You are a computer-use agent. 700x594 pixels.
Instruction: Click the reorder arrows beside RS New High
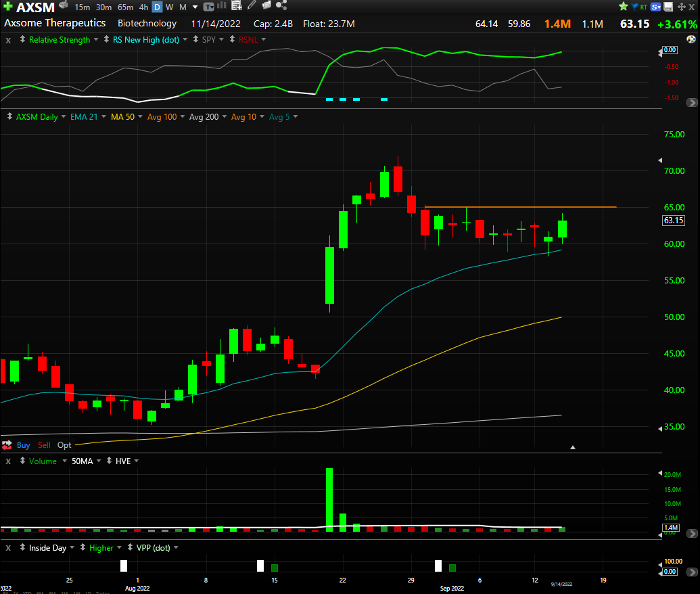tap(106, 39)
